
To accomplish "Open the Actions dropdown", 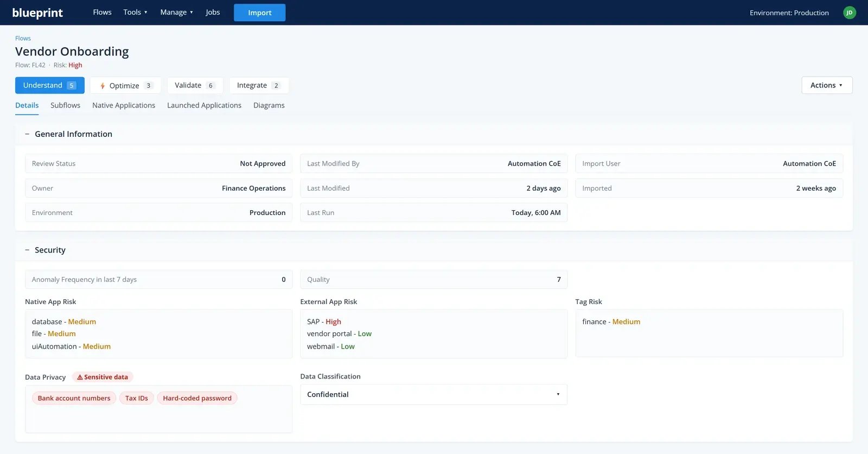I will pyautogui.click(x=827, y=85).
